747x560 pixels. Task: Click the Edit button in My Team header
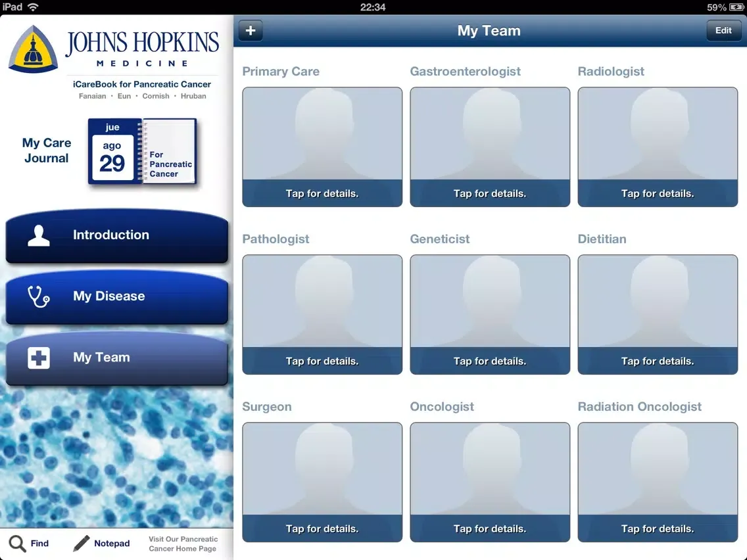coord(723,30)
